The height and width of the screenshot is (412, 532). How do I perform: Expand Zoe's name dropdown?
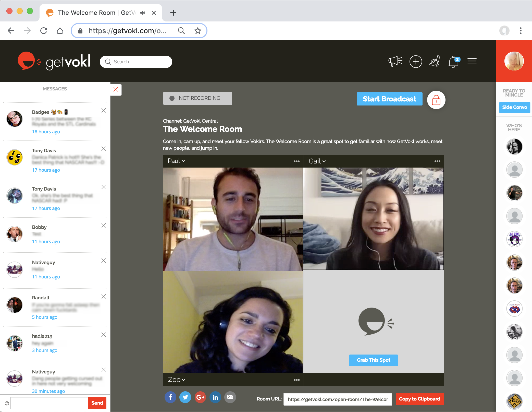[x=177, y=380]
